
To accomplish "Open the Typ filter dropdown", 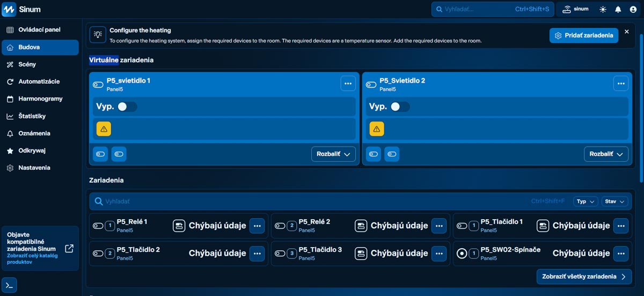I will click(585, 201).
